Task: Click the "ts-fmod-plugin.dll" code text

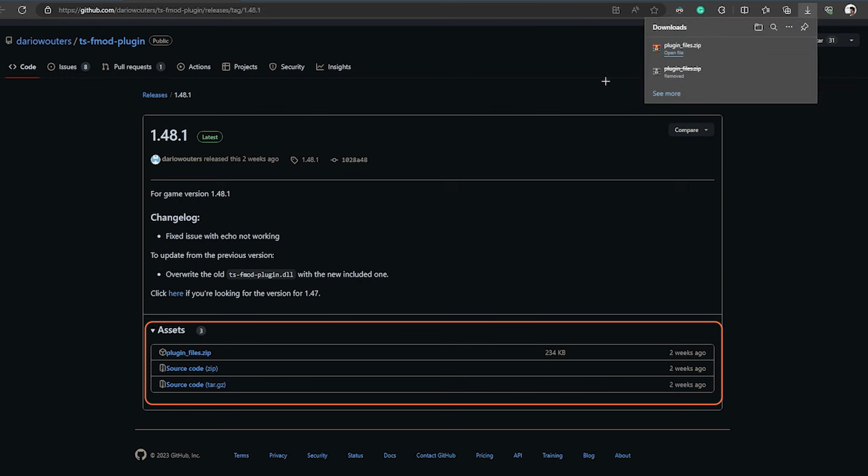Action: coord(261,274)
